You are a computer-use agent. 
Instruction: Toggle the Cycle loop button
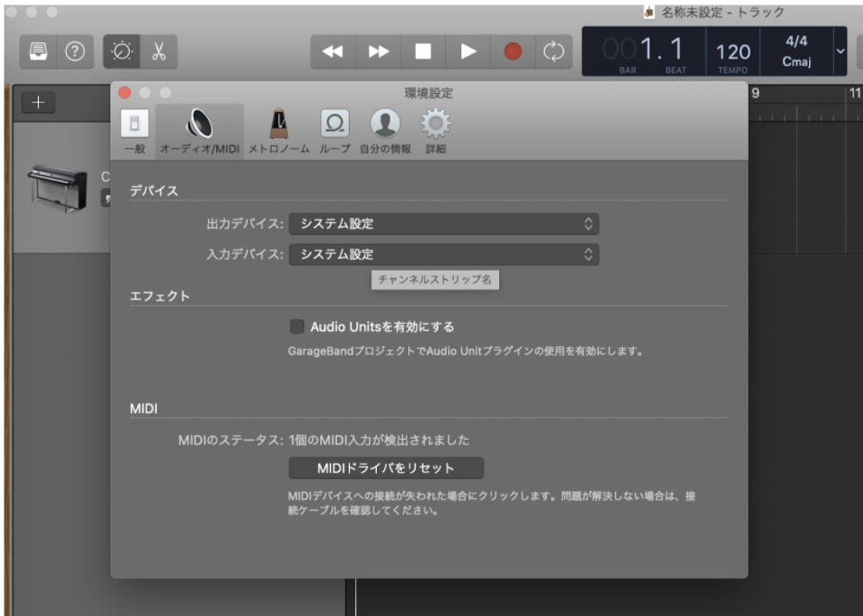pyautogui.click(x=554, y=52)
